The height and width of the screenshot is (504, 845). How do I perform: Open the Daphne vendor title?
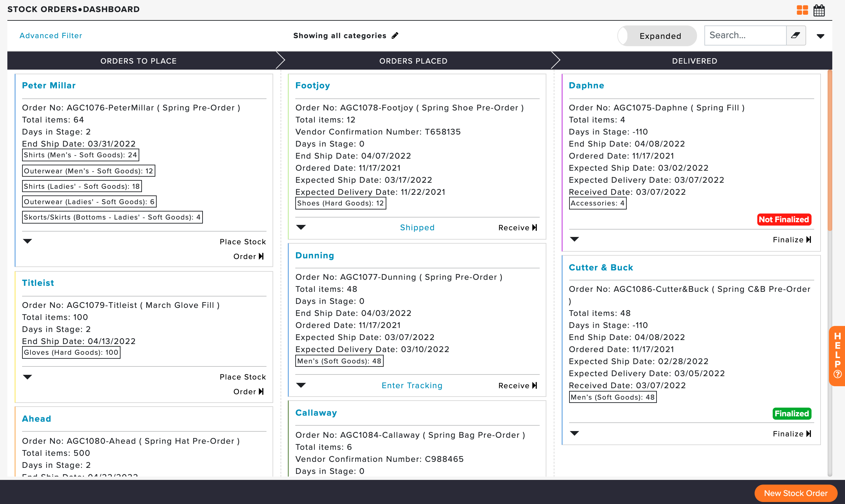coord(587,85)
